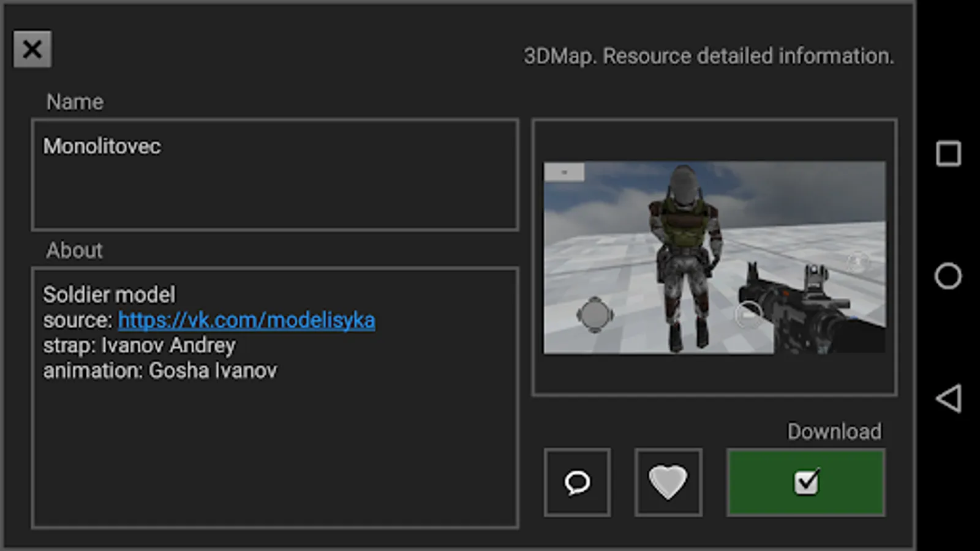
Task: Tap the faint round button on the preview's right edge
Action: point(858,262)
